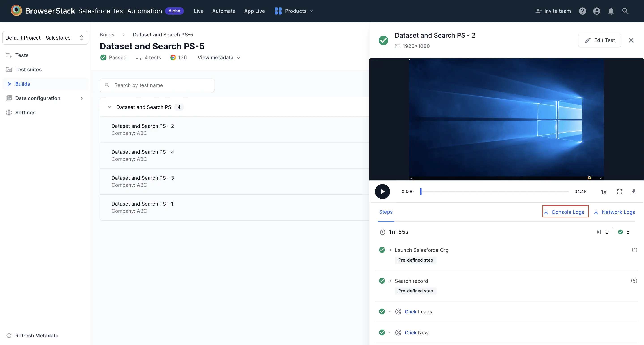This screenshot has height=345, width=644.
Task: Open test row Dataset and Search PS - 4
Action: 235,155
